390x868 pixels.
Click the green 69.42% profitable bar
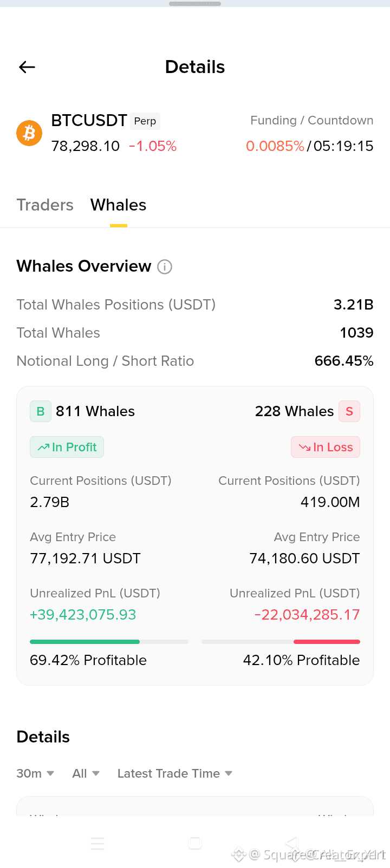tap(85, 642)
